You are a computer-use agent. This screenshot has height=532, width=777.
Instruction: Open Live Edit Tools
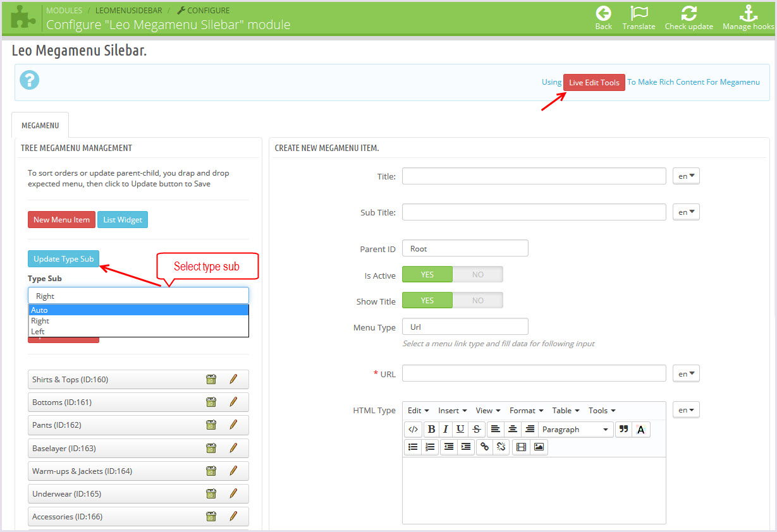point(594,83)
